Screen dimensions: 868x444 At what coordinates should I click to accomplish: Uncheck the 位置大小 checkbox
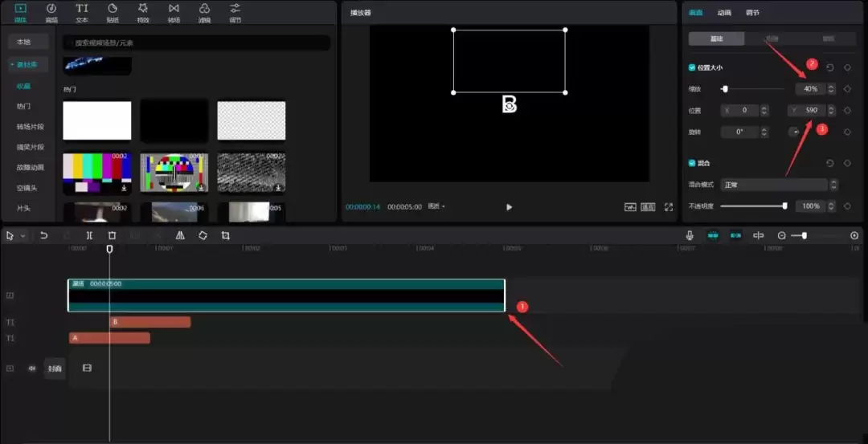(x=692, y=68)
